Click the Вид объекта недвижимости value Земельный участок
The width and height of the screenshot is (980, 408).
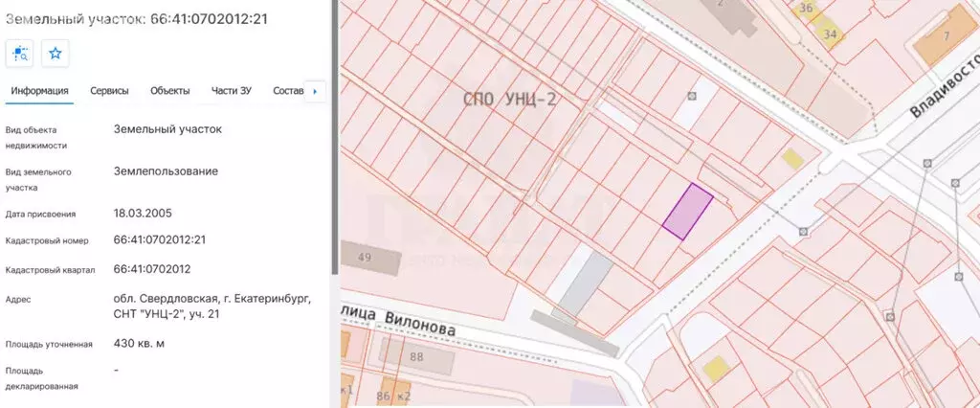(167, 129)
